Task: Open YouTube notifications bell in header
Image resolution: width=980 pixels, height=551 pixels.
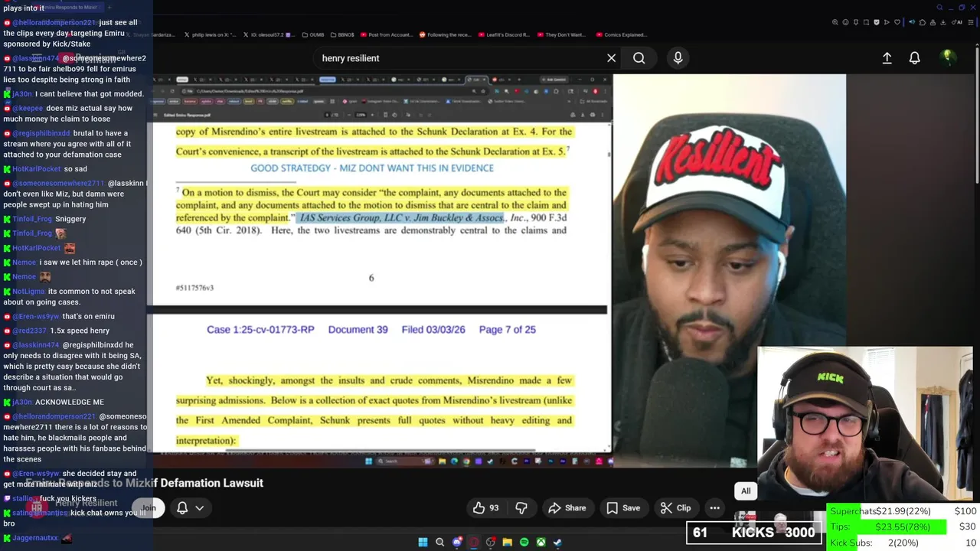Action: tap(914, 58)
